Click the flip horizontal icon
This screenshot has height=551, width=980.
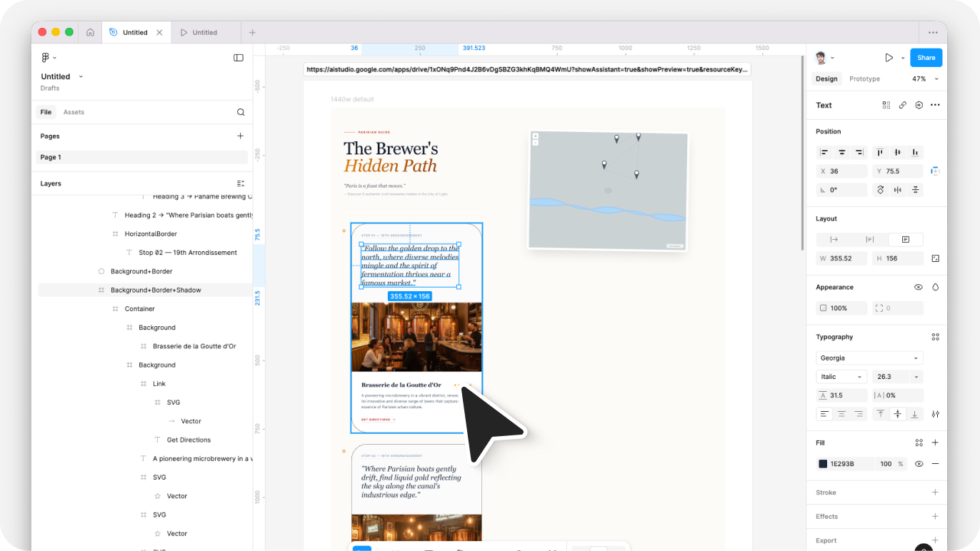(x=899, y=190)
